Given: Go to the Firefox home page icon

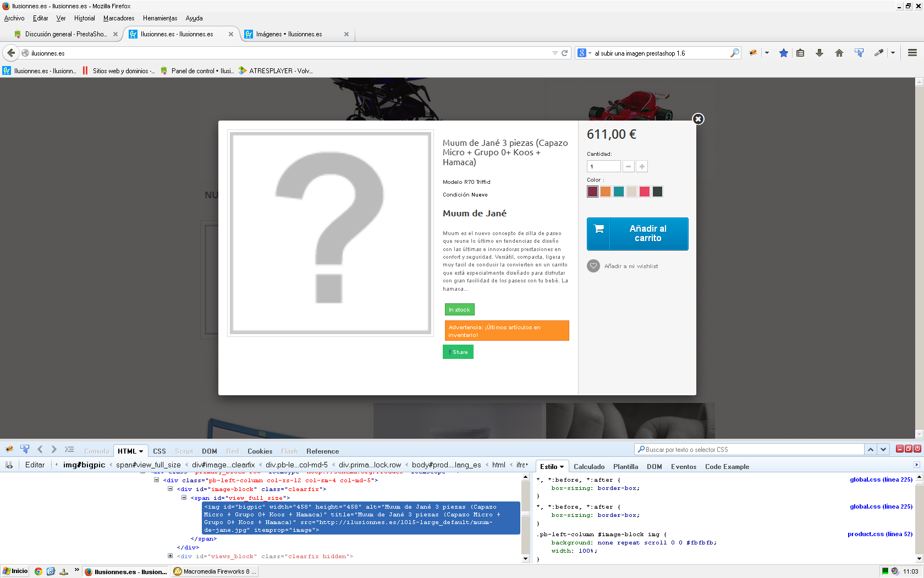Looking at the screenshot, I should coord(839,53).
